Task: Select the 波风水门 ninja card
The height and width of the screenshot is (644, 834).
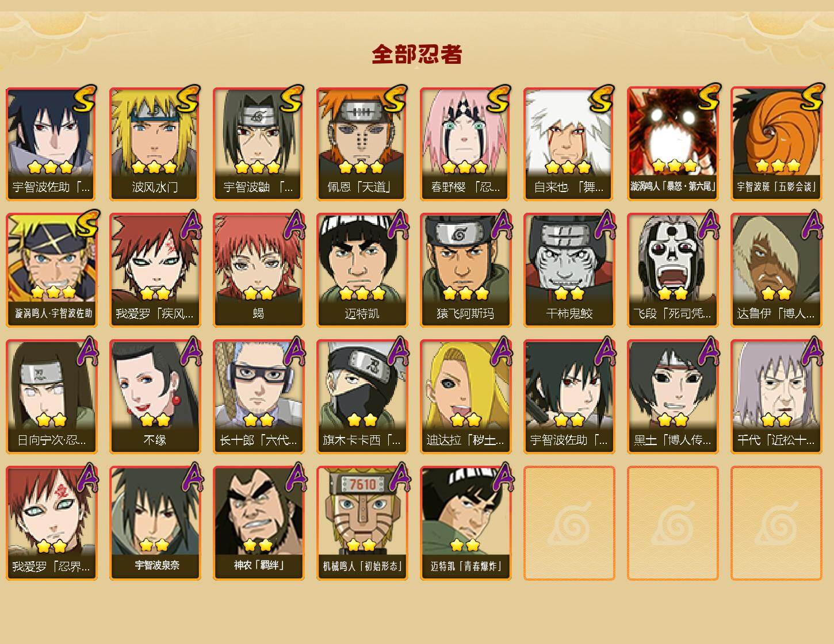Action: click(x=155, y=144)
